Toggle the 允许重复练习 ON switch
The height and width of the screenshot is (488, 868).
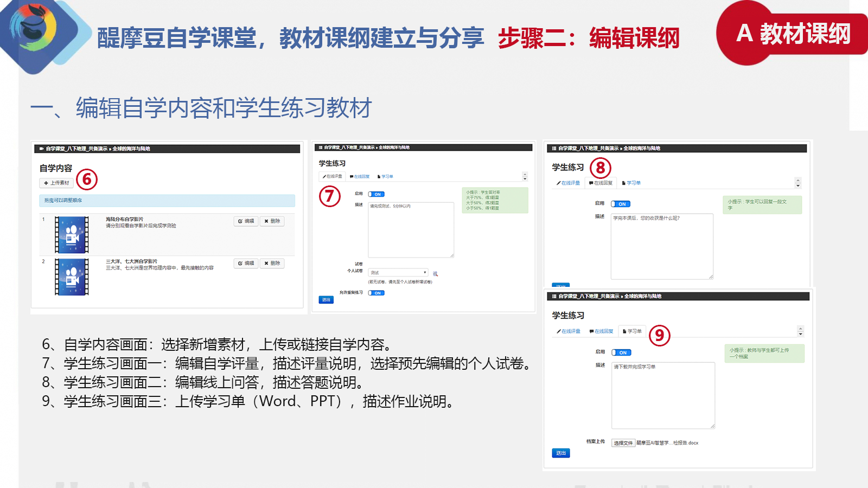(376, 293)
